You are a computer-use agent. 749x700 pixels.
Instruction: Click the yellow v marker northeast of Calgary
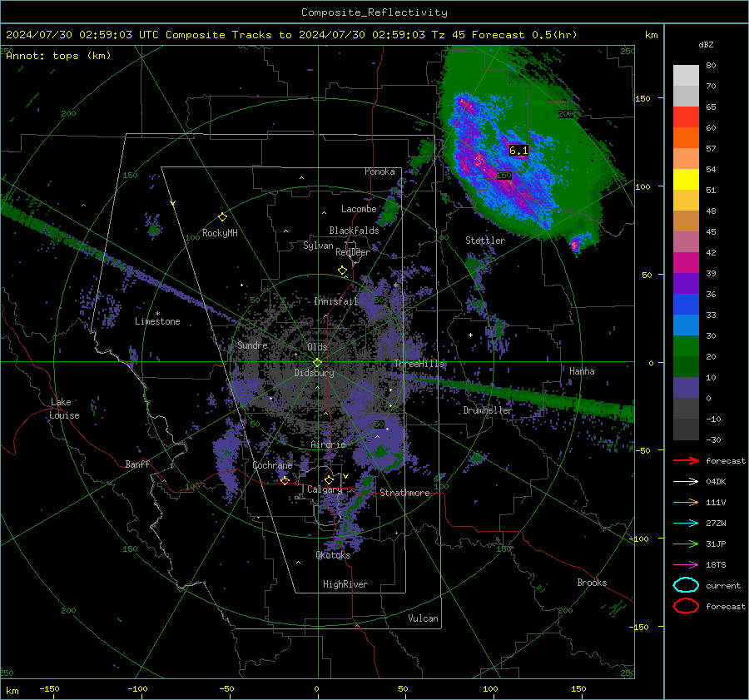pos(345,476)
